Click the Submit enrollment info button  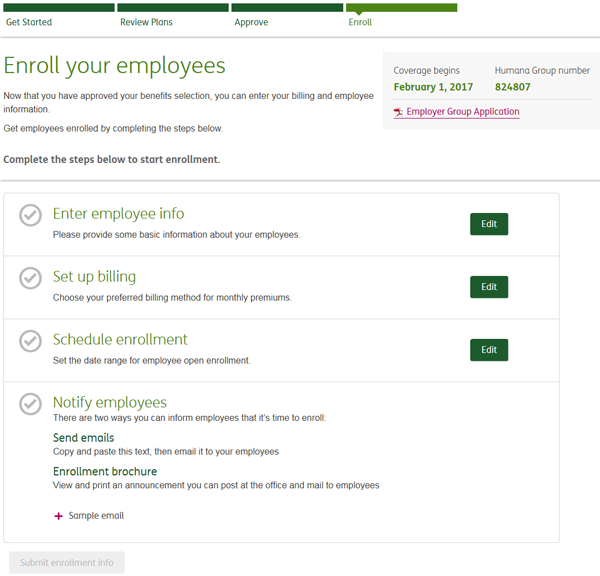(x=66, y=563)
